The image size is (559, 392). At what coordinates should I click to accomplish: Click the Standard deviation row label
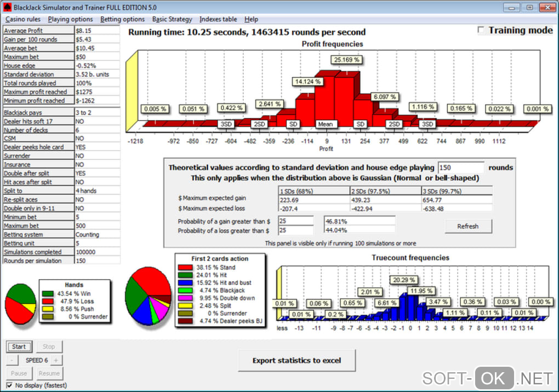click(38, 74)
